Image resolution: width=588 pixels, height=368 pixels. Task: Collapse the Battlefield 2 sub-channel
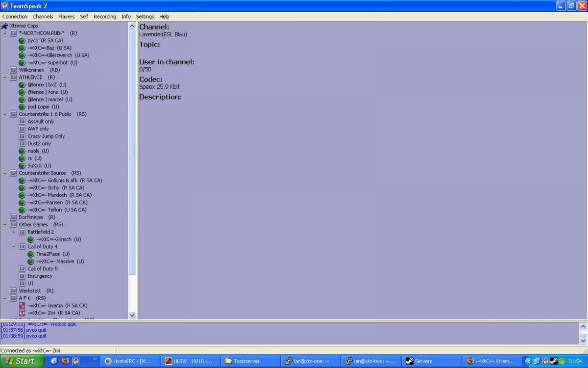click(14, 232)
